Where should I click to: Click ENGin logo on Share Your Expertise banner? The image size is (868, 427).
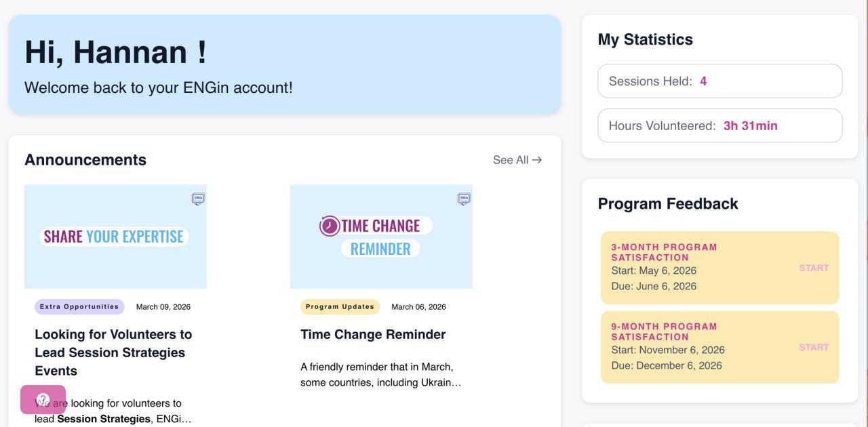198,199
